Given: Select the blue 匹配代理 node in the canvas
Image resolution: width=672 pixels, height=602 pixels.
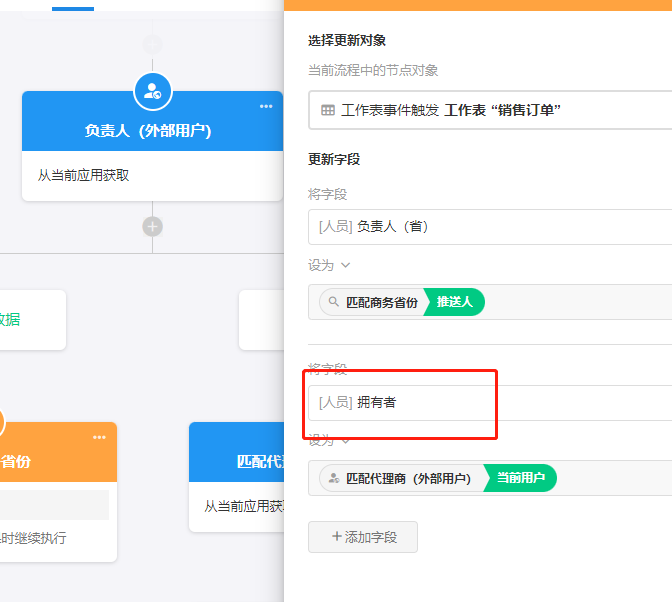Looking at the screenshot, I should 238,461.
